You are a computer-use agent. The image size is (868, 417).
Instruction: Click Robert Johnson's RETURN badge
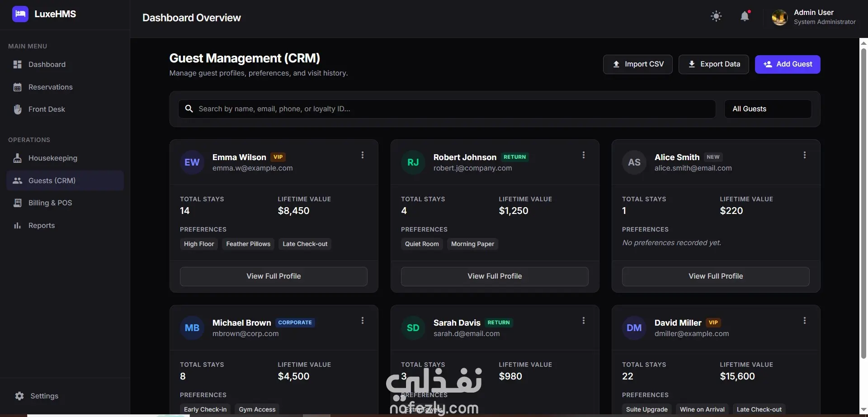coord(515,157)
